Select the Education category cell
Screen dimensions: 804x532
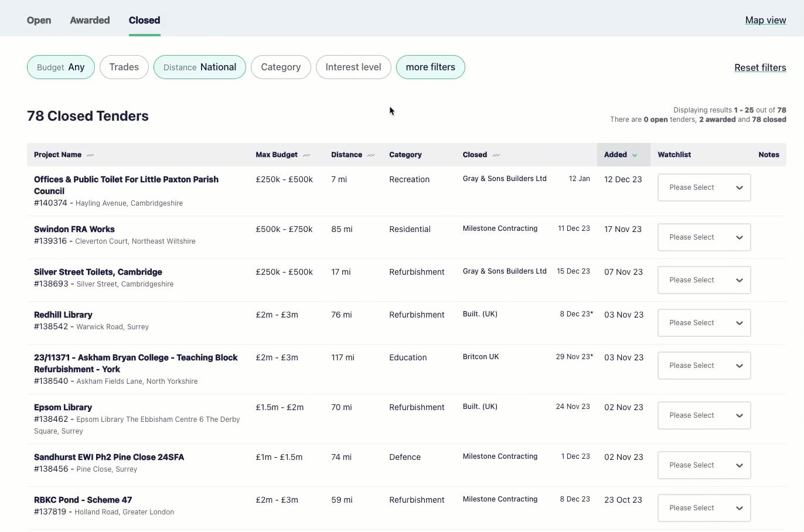click(408, 357)
